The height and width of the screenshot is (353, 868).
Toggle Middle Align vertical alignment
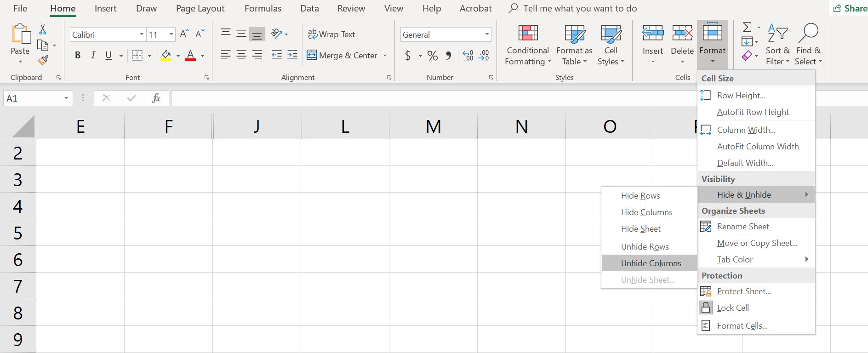(x=241, y=34)
